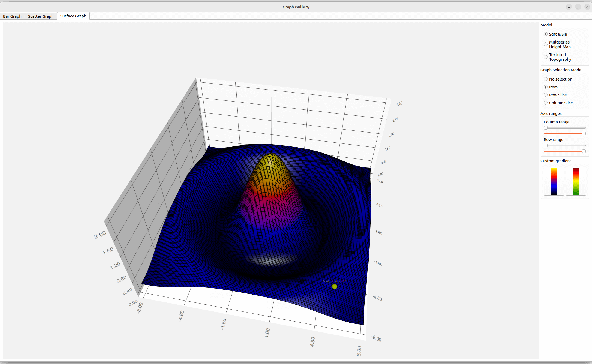Choose Row Slice selection mode
This screenshot has height=364, width=592.
pos(546,95)
